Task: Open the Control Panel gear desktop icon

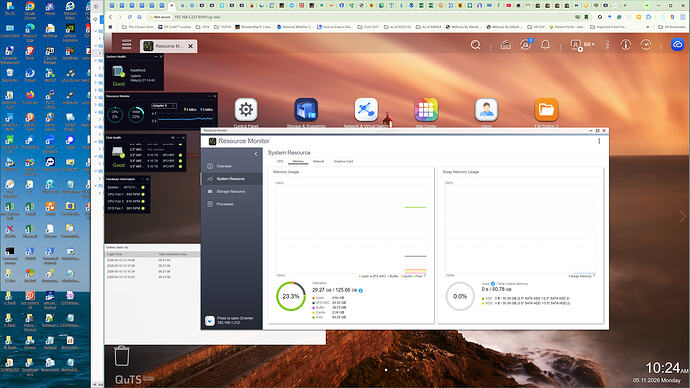Action: point(246,110)
